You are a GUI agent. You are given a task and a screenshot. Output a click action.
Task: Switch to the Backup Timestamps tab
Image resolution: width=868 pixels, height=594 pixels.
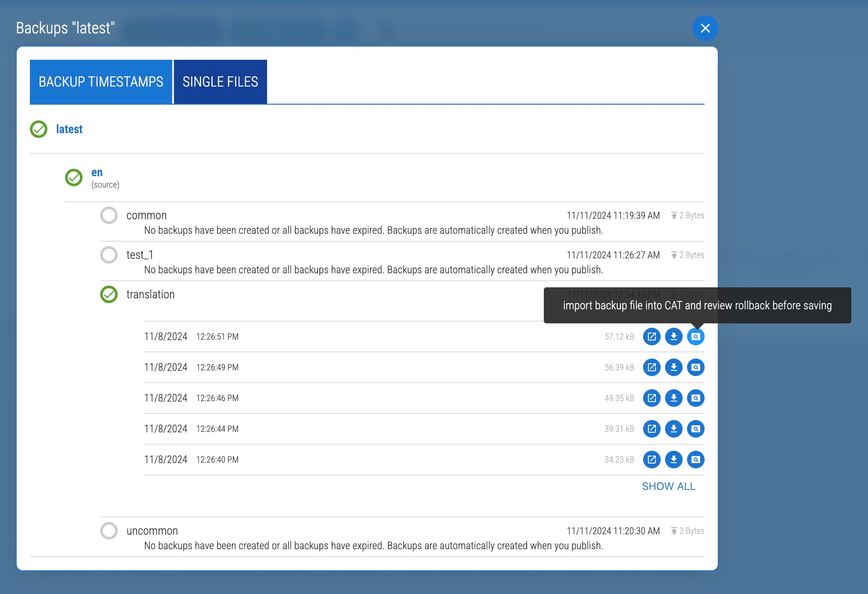click(x=101, y=82)
